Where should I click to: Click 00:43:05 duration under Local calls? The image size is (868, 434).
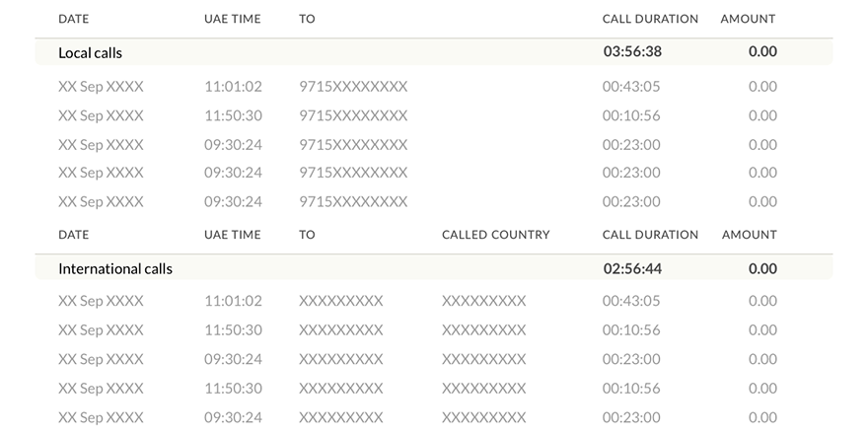631,87
